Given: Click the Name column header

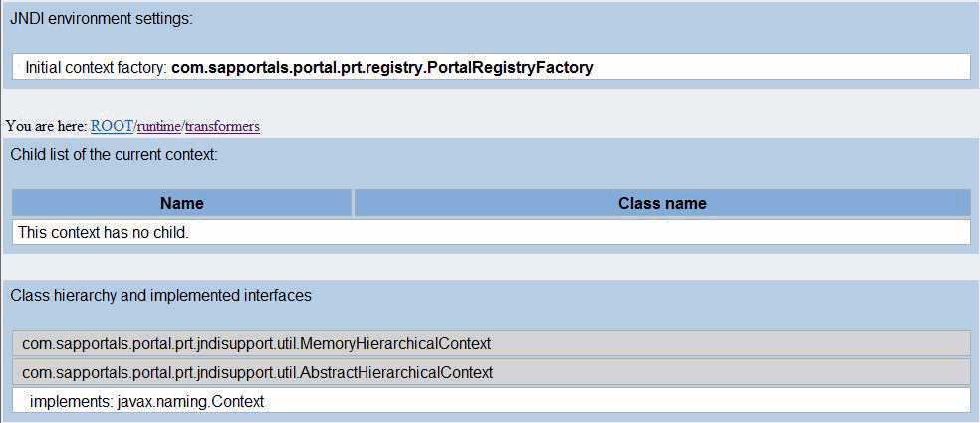Looking at the screenshot, I should click(181, 203).
